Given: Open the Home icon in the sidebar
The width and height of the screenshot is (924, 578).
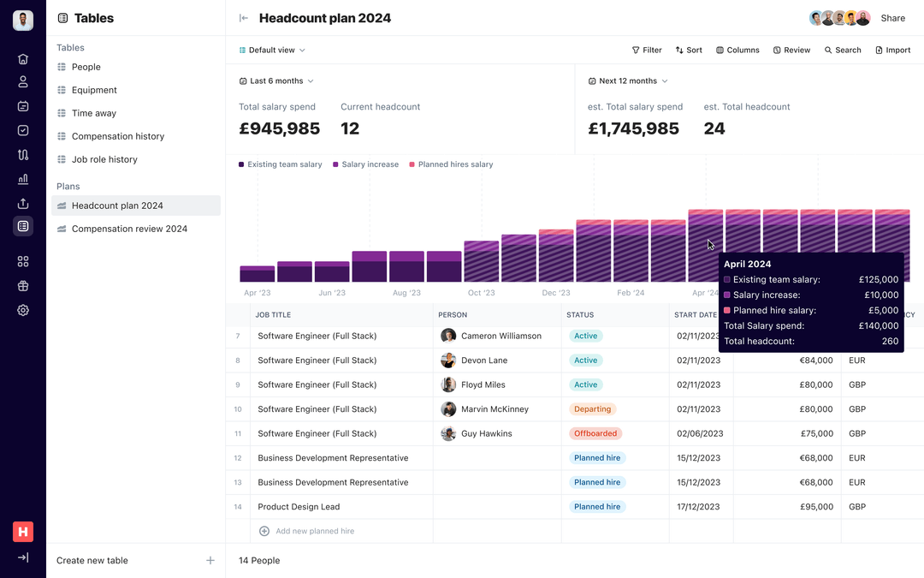Looking at the screenshot, I should coord(23,58).
